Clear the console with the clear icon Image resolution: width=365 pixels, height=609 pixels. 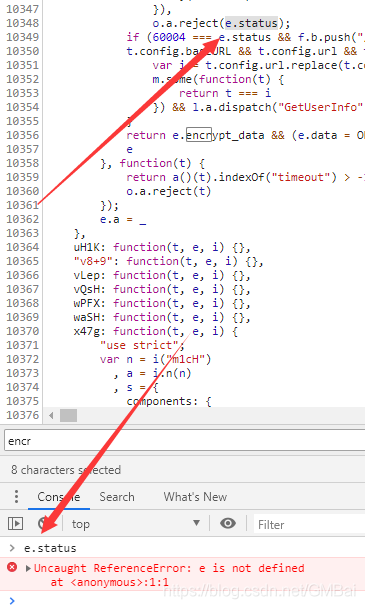[x=44, y=524]
